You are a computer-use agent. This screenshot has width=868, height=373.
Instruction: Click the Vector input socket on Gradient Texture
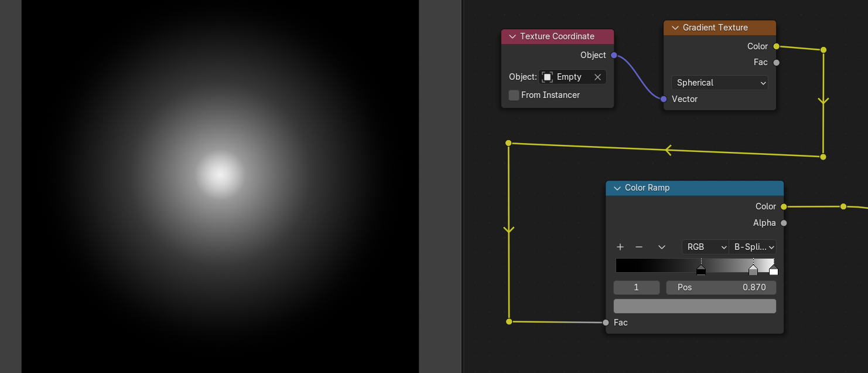point(664,99)
